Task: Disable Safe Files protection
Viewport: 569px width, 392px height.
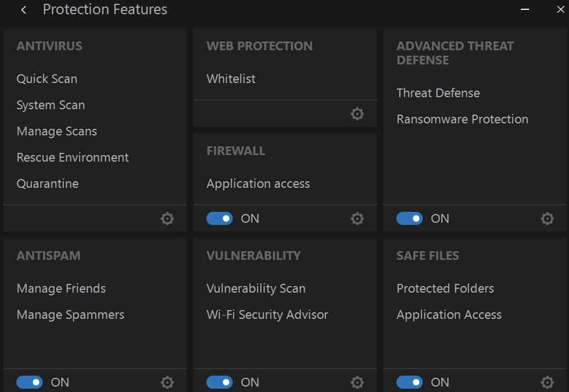Action: [409, 382]
